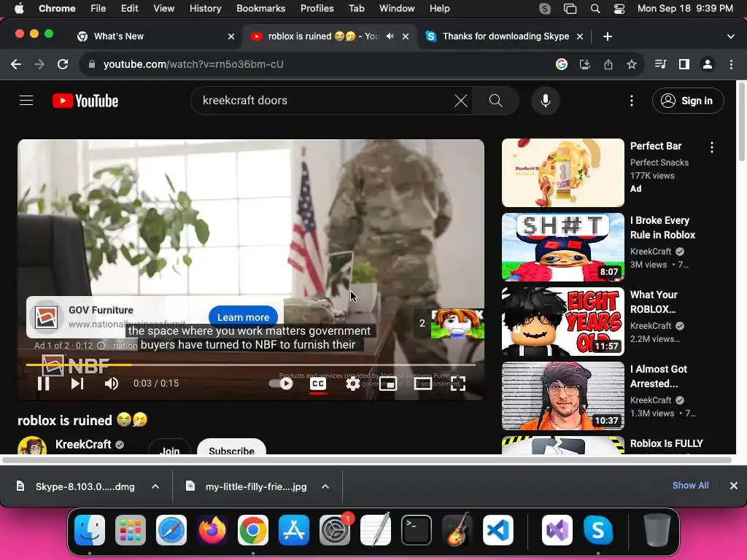
Task: Expand Skype dmg download options
Action: 155,486
